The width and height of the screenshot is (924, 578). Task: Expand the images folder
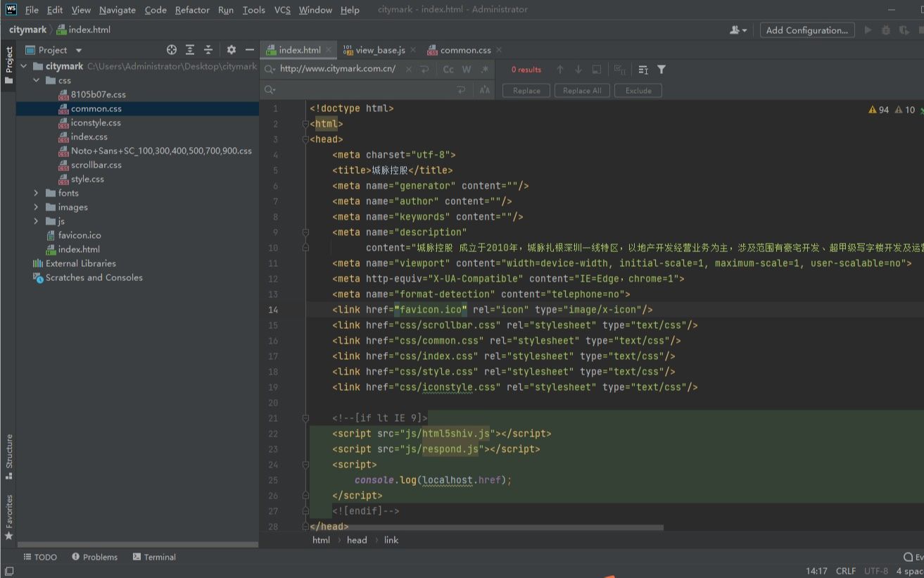click(36, 207)
